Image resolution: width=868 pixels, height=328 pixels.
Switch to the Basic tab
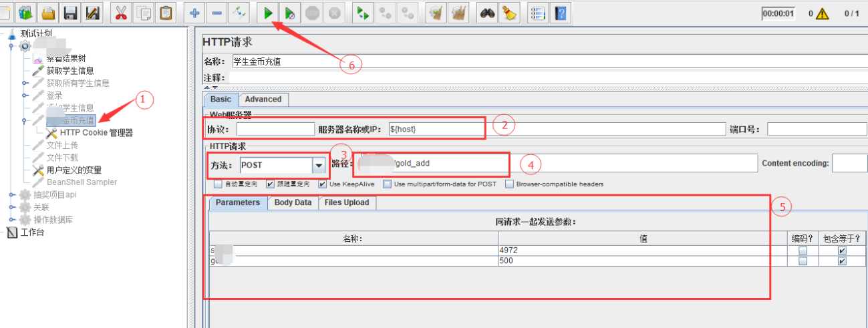pos(221,99)
